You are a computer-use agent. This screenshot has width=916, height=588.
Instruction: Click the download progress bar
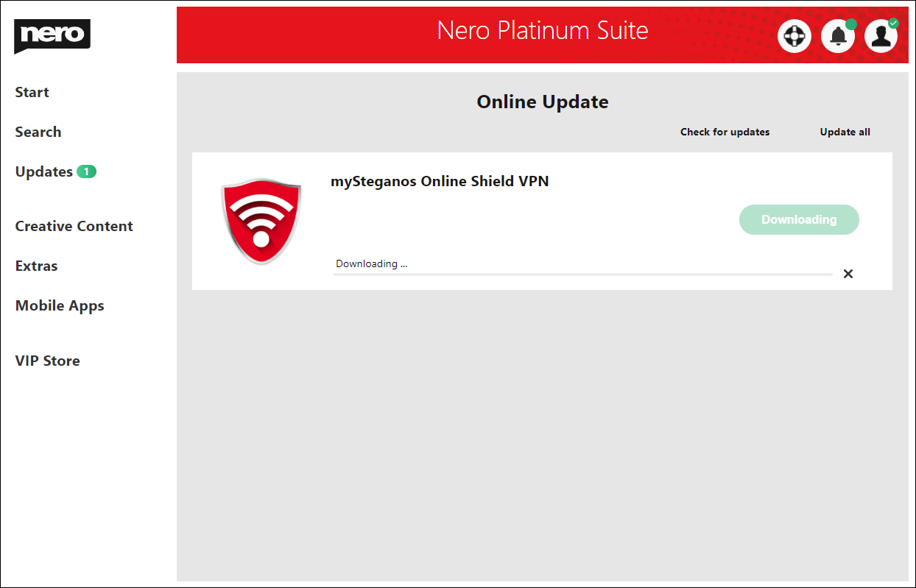pyautogui.click(x=582, y=272)
